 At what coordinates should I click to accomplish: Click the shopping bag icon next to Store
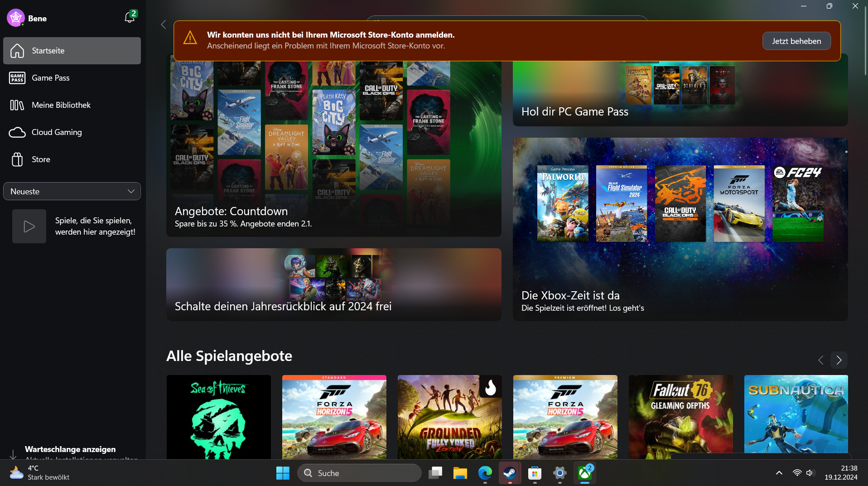point(17,159)
